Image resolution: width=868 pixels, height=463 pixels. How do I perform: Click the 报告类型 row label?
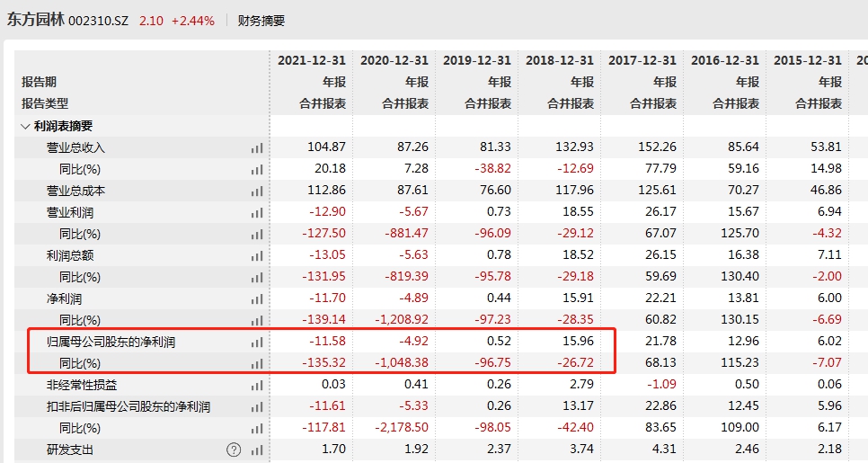(x=45, y=103)
